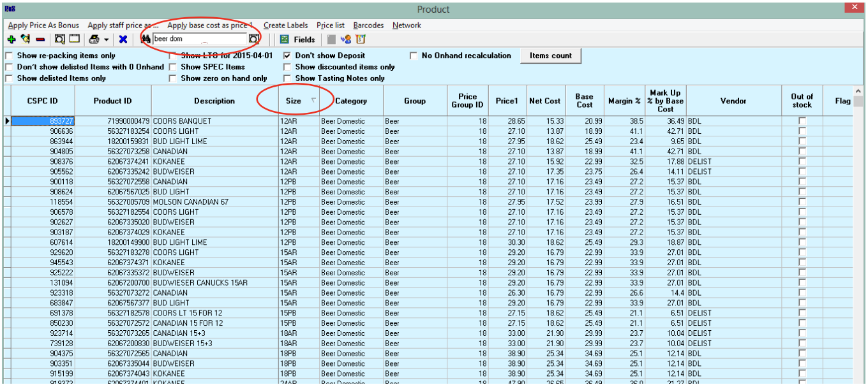The image size is (868, 385).
Task: Select the MOLSON CANADIAN 67 description cell
Action: pyautogui.click(x=214, y=202)
